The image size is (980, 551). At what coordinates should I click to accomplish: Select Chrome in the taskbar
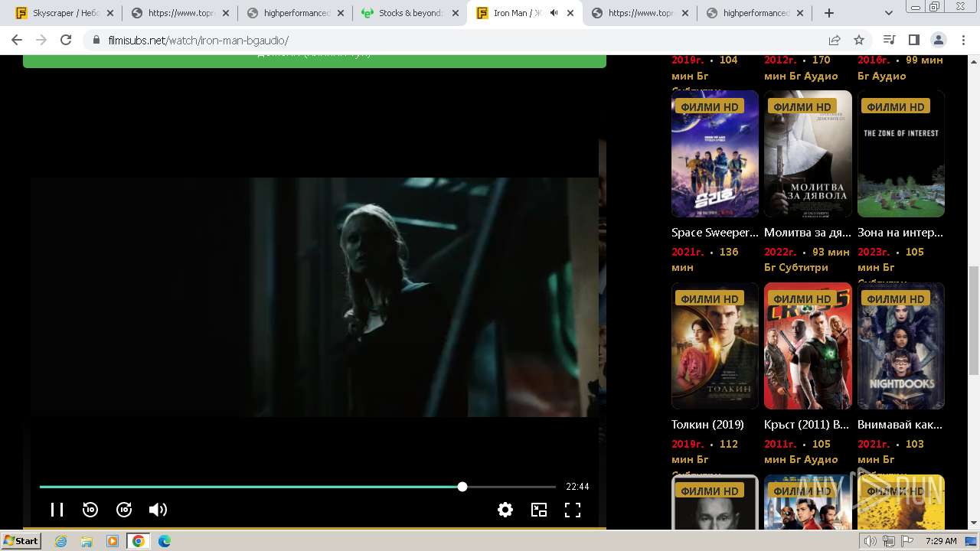pyautogui.click(x=139, y=541)
